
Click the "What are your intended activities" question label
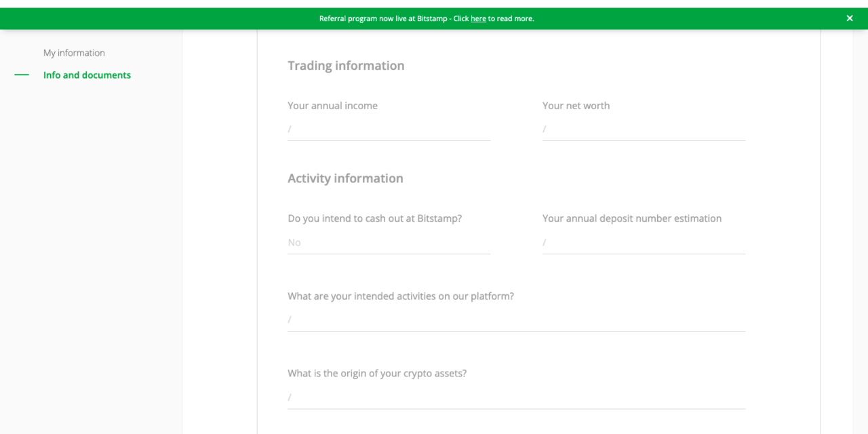tap(401, 296)
